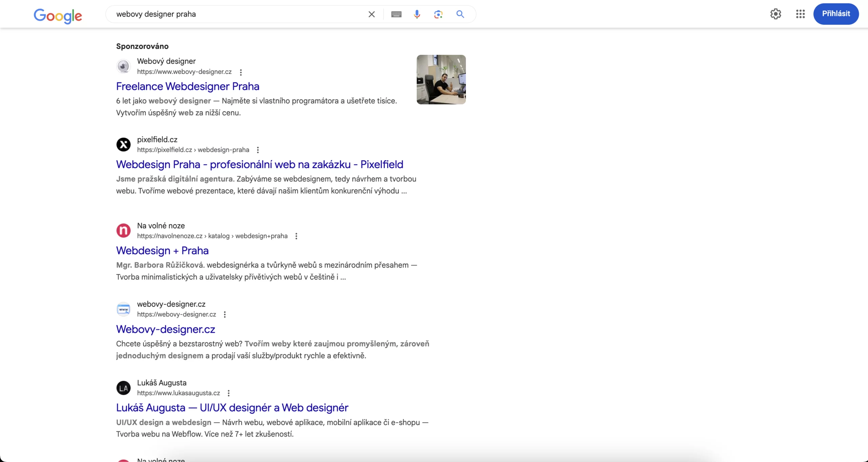Open the settings gear icon
This screenshot has width=868, height=462.
(x=775, y=14)
